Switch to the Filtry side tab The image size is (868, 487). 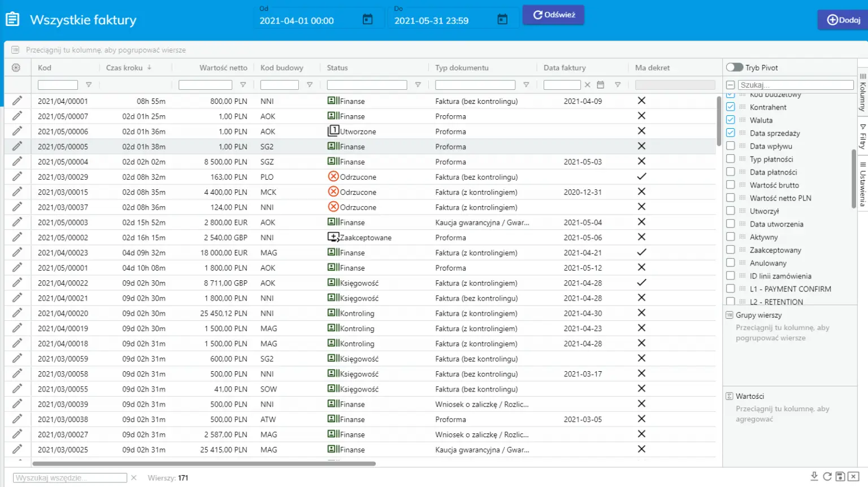pyautogui.click(x=862, y=137)
